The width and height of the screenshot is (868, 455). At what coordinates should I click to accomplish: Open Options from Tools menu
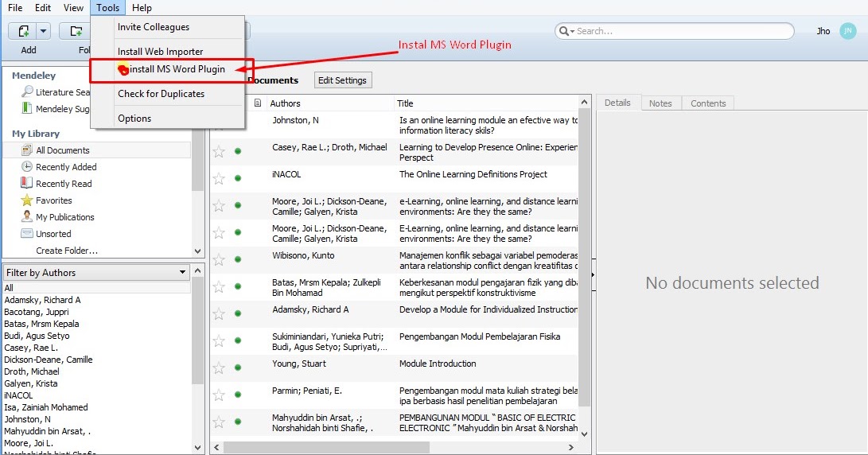click(x=134, y=118)
